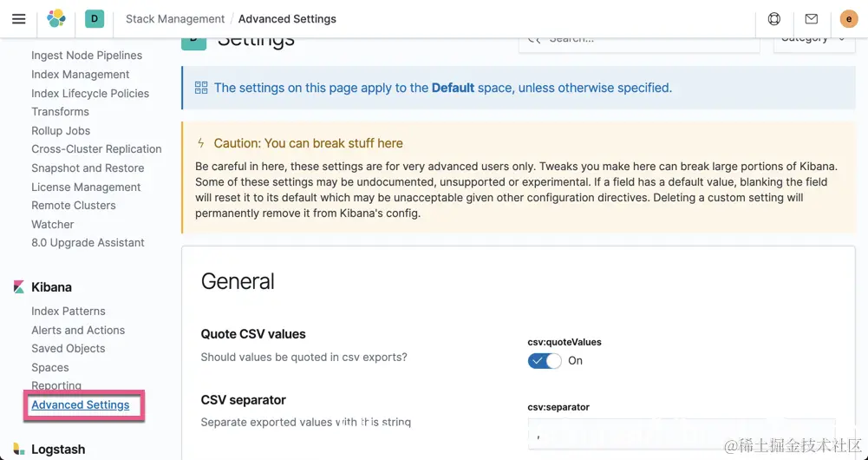Click the Kibana section heading
The height and width of the screenshot is (460, 868).
click(x=51, y=287)
